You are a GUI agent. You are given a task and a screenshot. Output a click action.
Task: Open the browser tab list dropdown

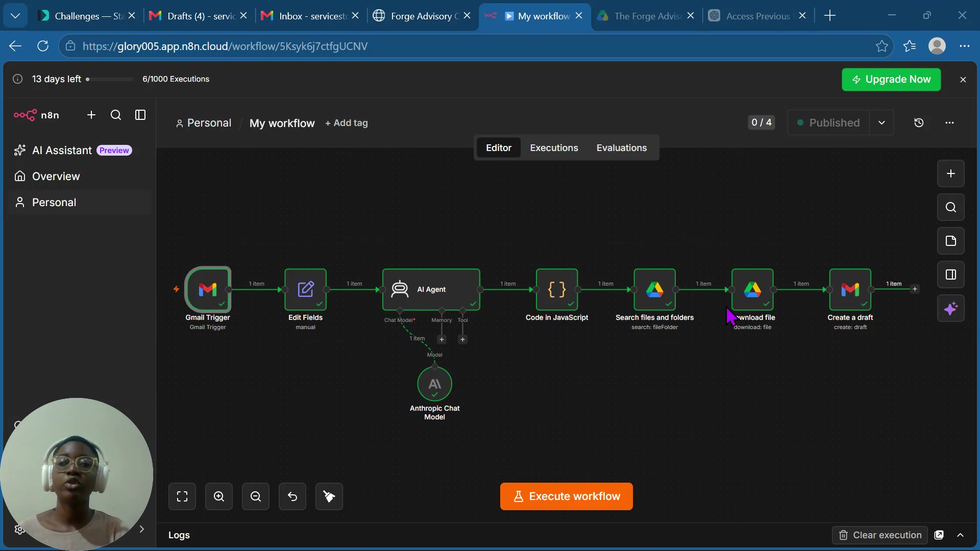(15, 16)
